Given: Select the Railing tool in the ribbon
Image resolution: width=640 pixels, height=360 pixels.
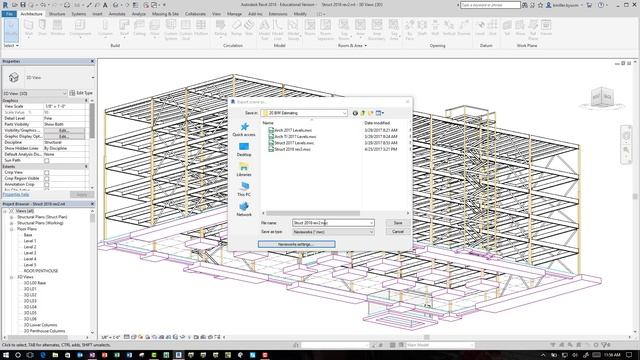Looking at the screenshot, I should click(220, 28).
